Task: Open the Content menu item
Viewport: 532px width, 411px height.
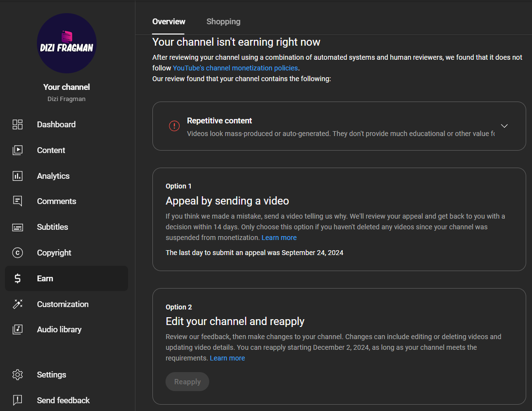Action: 66,150
